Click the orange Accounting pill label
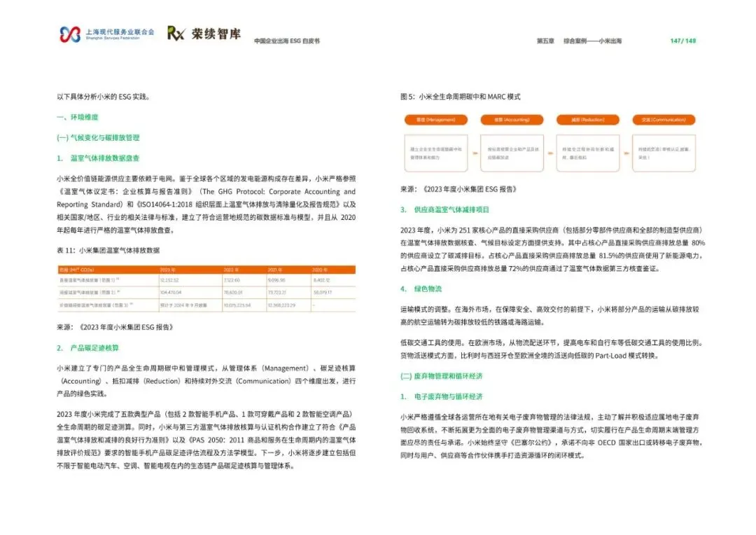This screenshot has width=756, height=535. point(512,120)
